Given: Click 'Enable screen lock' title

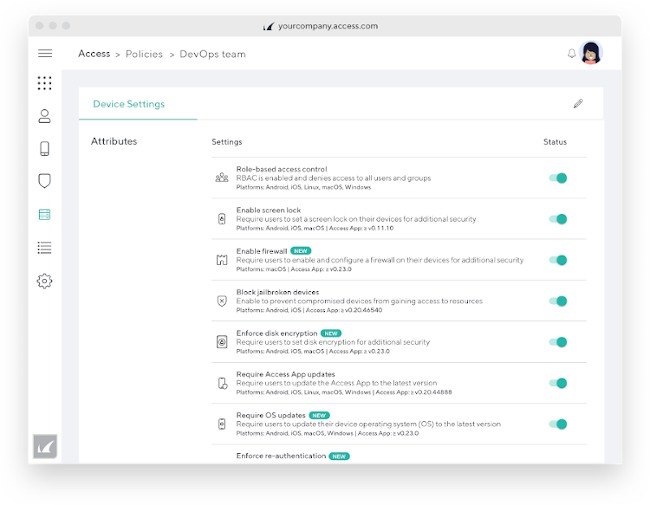Looking at the screenshot, I should tap(269, 210).
